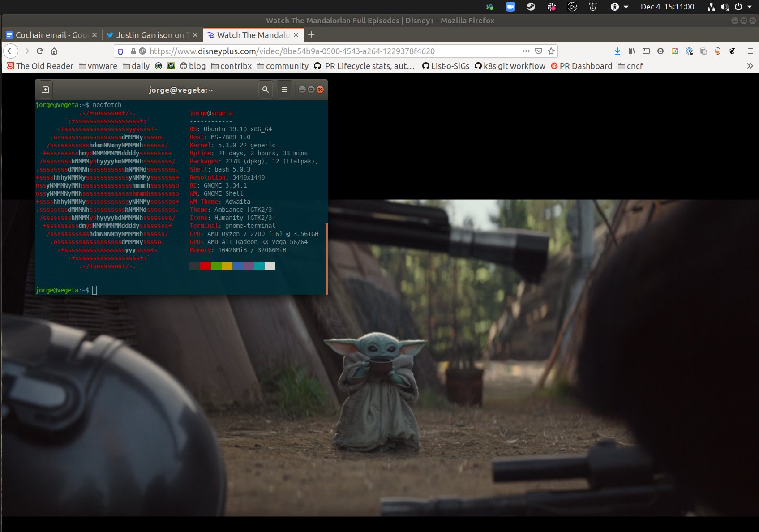This screenshot has height=532, width=759.
Task: Expand the system power menu arrow
Action: pyautogui.click(x=750, y=7)
